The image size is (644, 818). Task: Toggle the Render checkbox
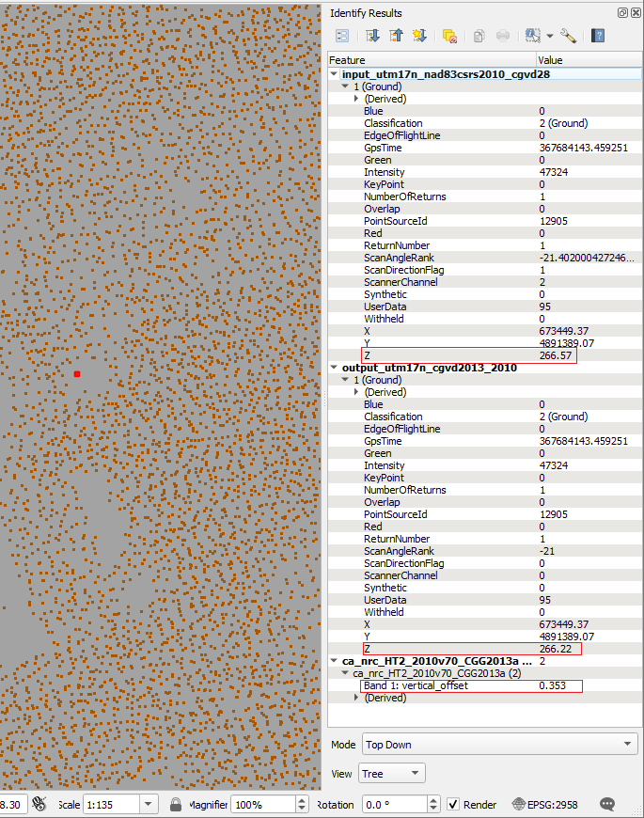(x=453, y=804)
